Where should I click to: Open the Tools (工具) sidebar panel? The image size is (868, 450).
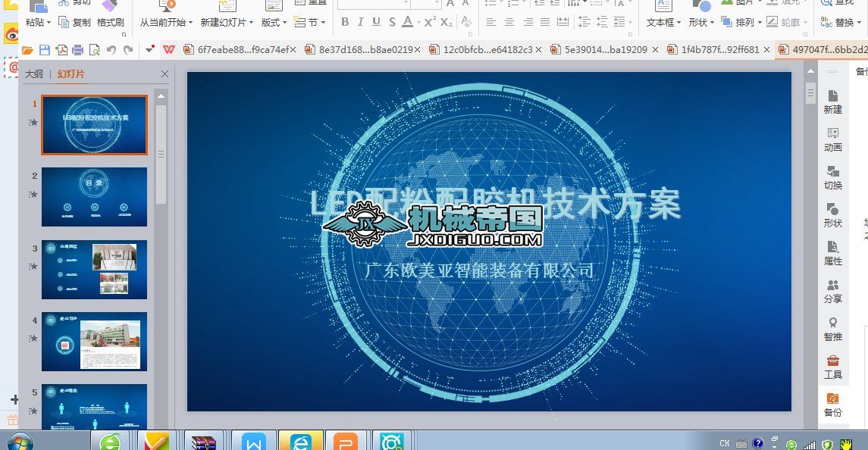click(832, 367)
